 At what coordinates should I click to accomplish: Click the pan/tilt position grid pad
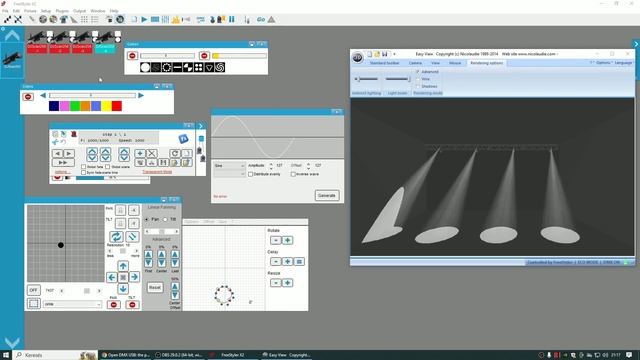[x=66, y=243]
